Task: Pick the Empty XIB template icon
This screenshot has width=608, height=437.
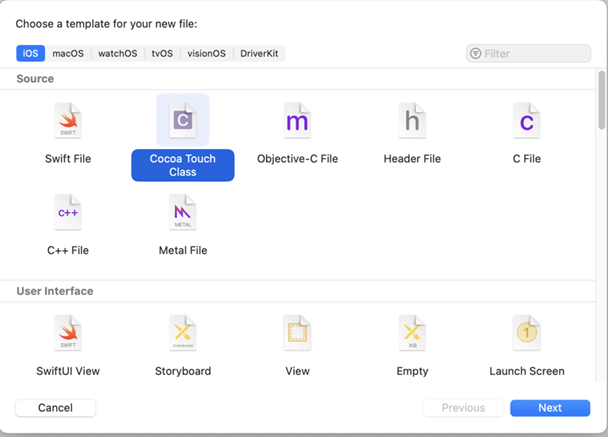Action: [412, 333]
